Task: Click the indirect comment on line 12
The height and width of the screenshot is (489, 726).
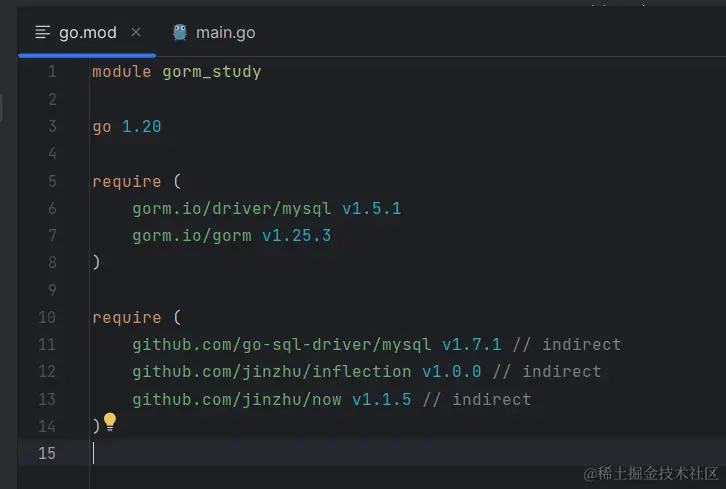Action: 547,372
